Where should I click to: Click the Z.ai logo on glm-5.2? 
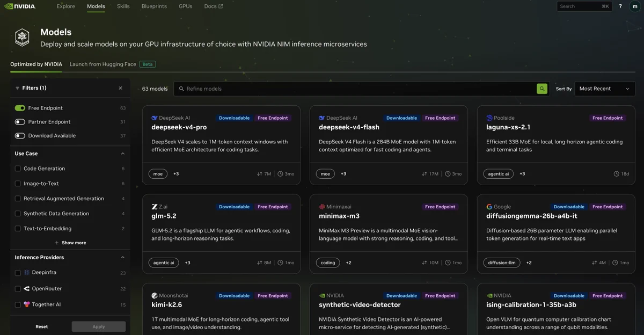pos(155,207)
